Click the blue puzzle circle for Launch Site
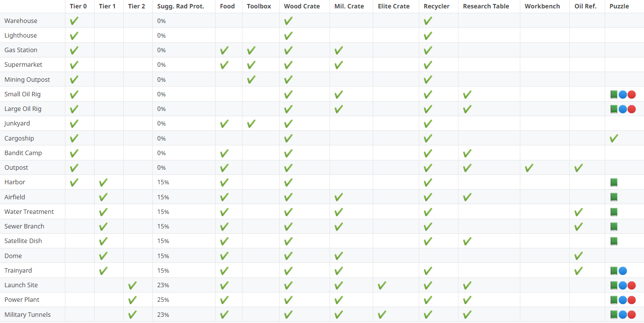The image size is (644, 323). coord(623,285)
